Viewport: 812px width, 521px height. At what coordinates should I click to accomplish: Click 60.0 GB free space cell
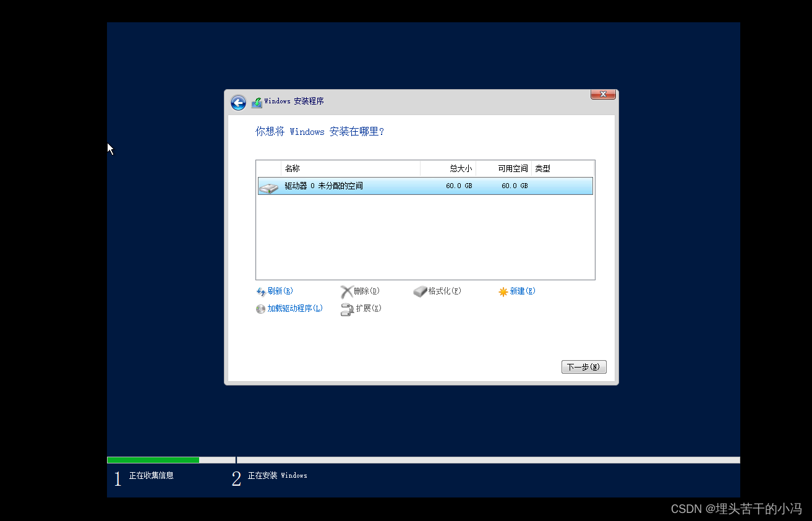(x=515, y=186)
